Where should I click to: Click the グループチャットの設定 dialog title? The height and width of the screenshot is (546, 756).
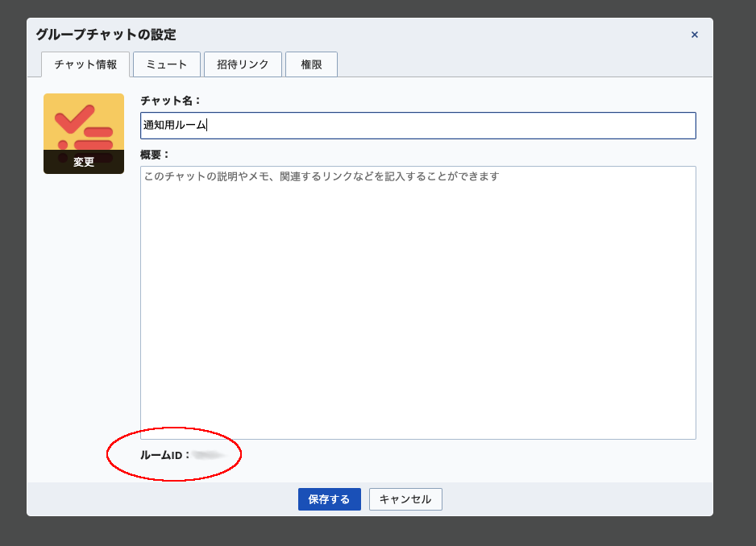click(106, 35)
